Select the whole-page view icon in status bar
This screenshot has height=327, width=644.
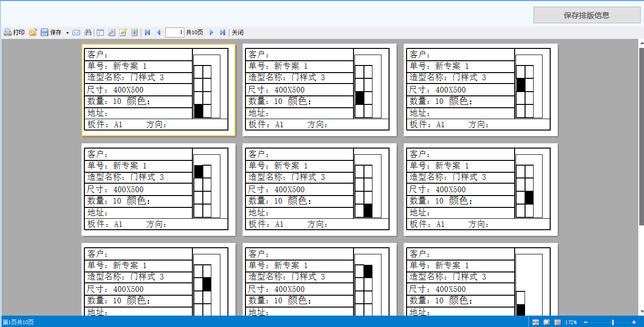click(x=546, y=322)
